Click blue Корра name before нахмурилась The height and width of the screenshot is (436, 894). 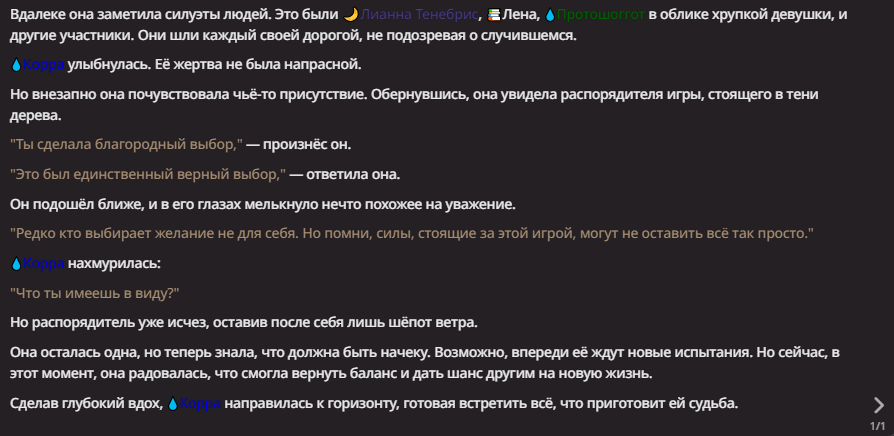tap(43, 264)
